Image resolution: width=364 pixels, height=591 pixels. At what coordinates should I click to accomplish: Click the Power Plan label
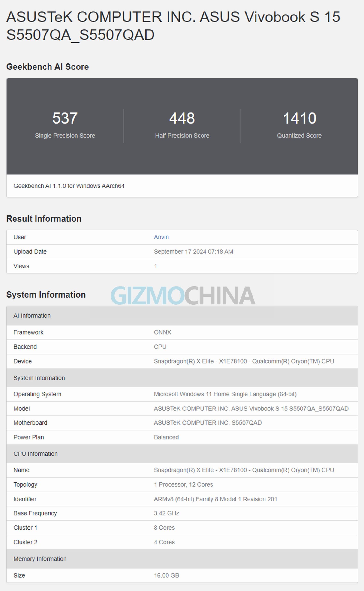point(29,437)
